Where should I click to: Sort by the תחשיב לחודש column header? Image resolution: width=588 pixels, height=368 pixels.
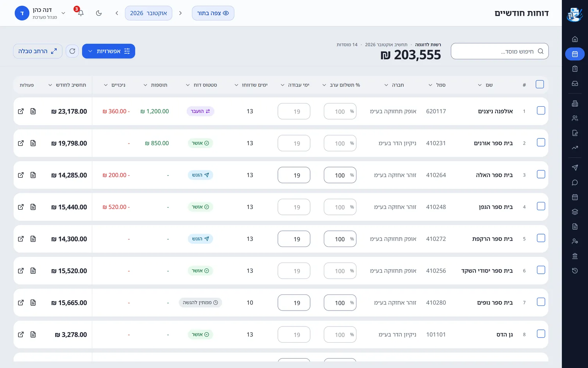point(67,85)
